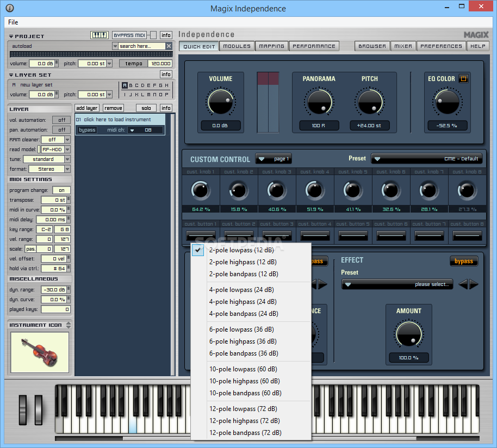Click the Instrument Icon up/down arrows
Image resolution: width=497 pixels, height=448 pixels.
69,325
